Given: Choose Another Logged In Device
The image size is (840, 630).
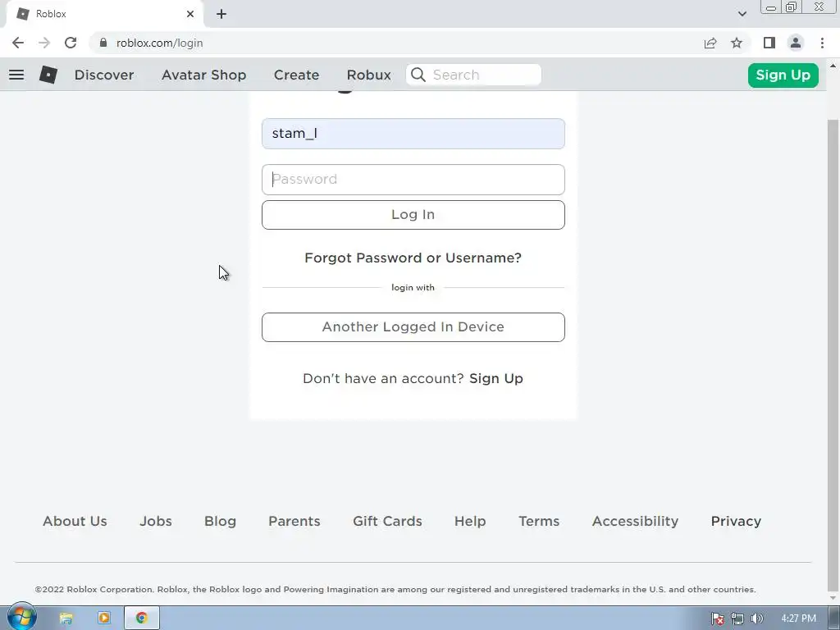Looking at the screenshot, I should pos(413,327).
